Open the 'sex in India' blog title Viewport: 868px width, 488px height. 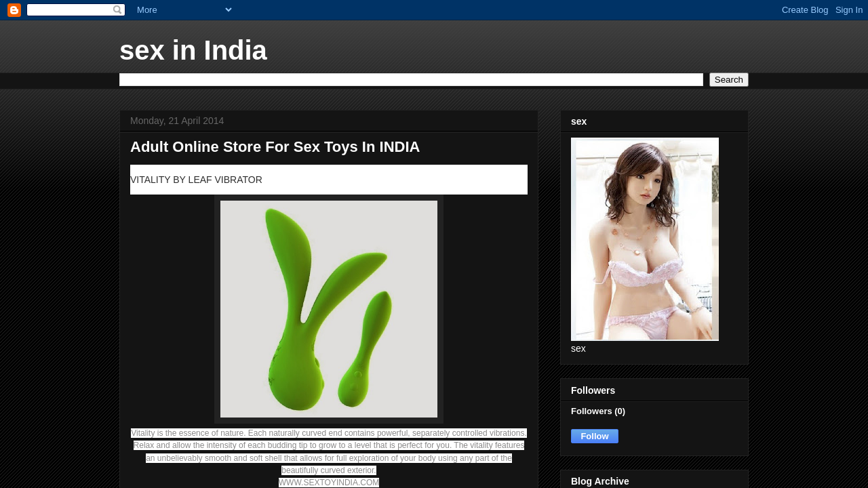[193, 50]
